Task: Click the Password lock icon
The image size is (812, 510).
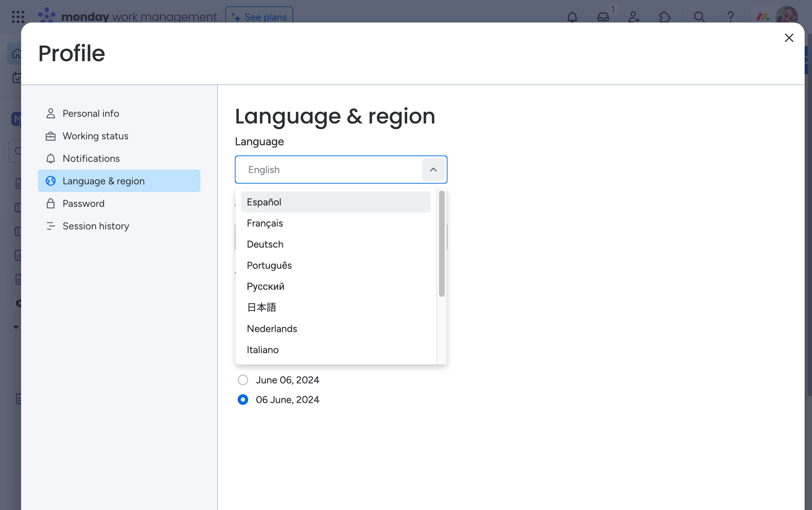Action: point(51,203)
